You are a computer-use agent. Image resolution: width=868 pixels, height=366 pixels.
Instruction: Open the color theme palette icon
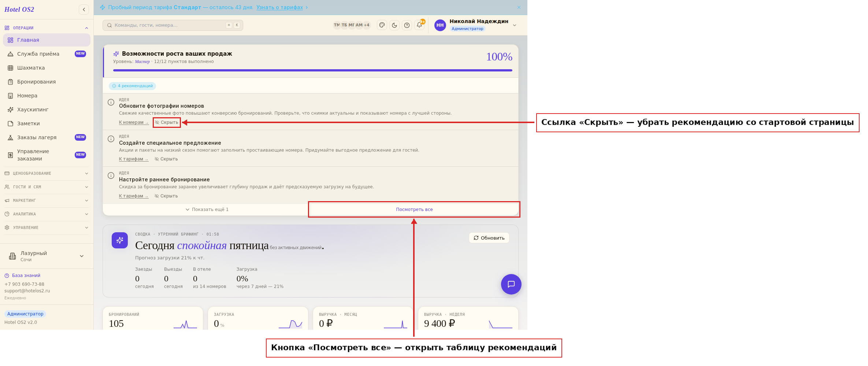[x=382, y=25]
